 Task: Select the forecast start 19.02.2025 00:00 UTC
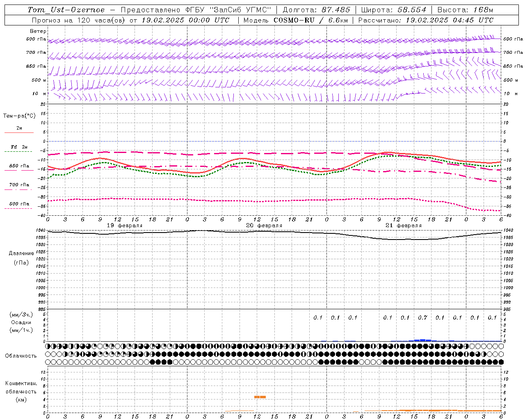(185, 20)
